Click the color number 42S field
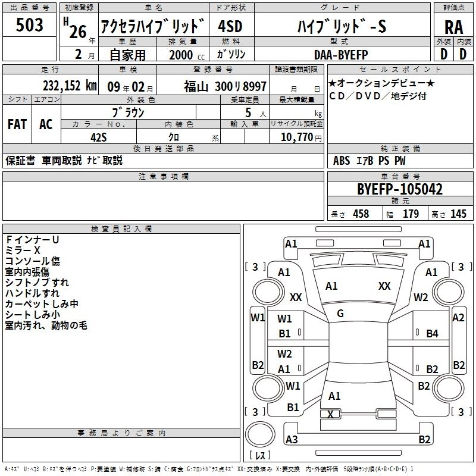The height and width of the screenshot is (476, 476). pos(99,137)
